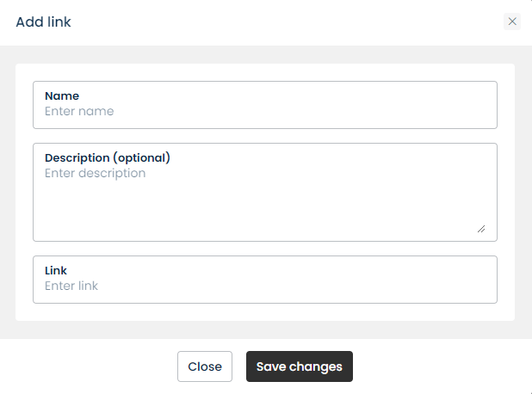This screenshot has width=532, height=394.
Task: Click the Save changes button
Action: (x=299, y=366)
